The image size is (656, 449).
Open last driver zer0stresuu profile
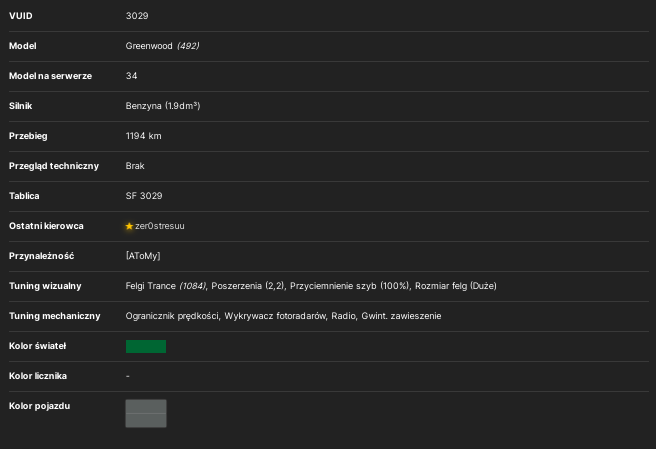click(x=159, y=226)
